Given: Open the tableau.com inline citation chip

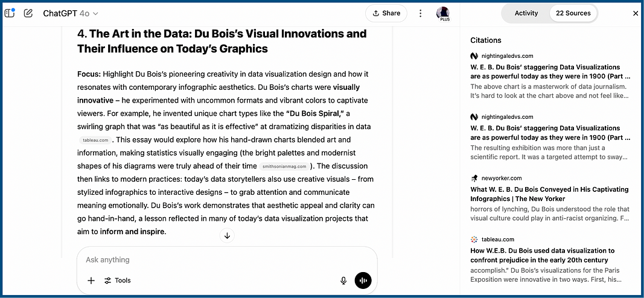Looking at the screenshot, I should 95,140.
